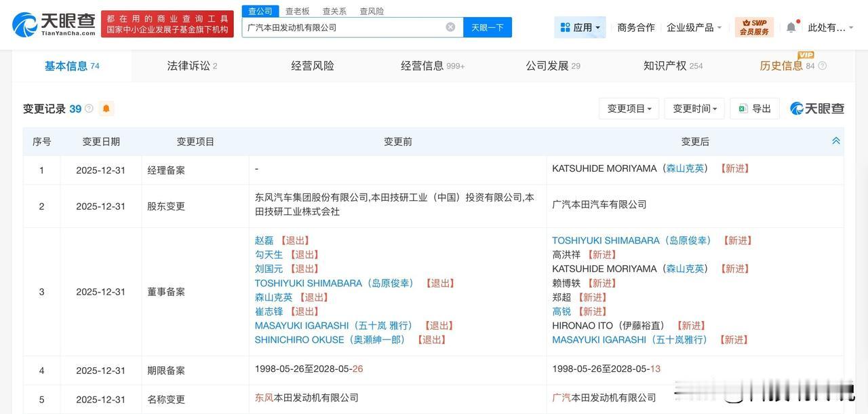This screenshot has width=868, height=414.
Task: Click the 变更日期 column header
Action: (x=101, y=141)
